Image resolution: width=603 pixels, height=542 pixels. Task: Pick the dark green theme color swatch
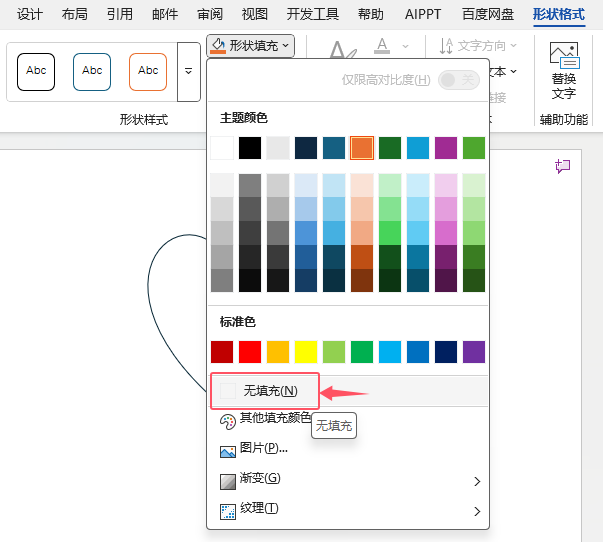coord(390,148)
